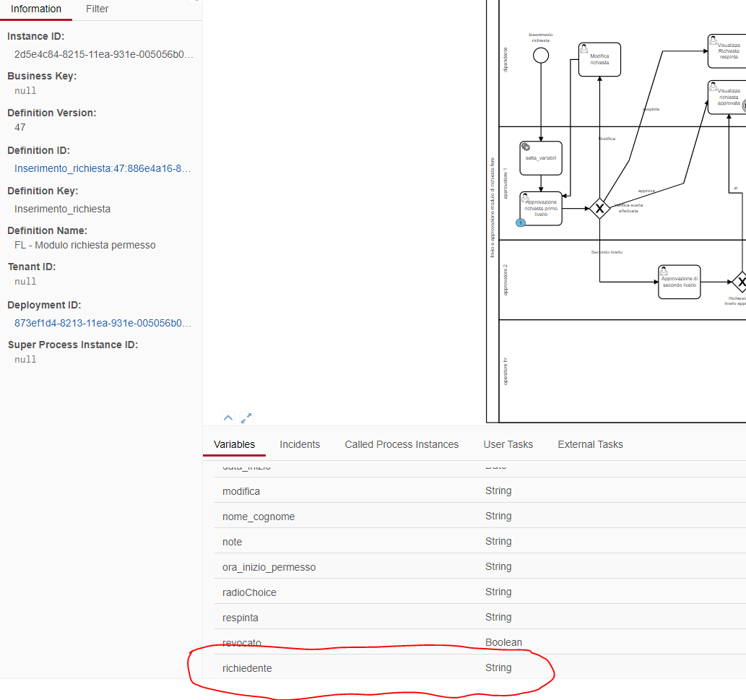Switch to the User Tasks tab
This screenshot has width=746, height=700.
[508, 444]
